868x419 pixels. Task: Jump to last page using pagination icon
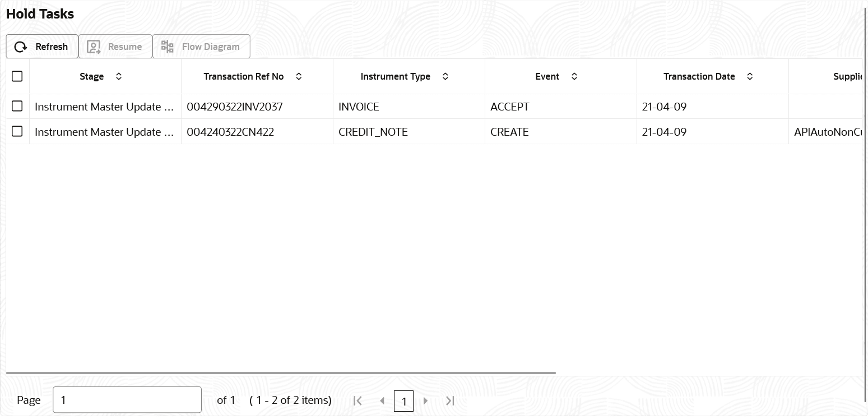click(449, 400)
